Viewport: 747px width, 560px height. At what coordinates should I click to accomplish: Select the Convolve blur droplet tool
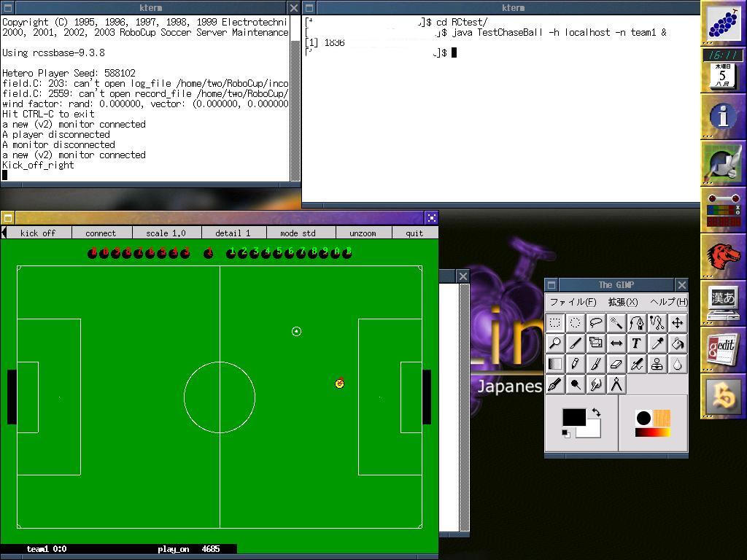[678, 365]
